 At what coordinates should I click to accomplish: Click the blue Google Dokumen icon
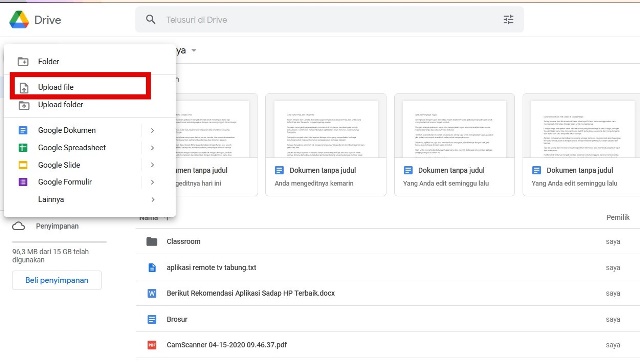point(23,130)
